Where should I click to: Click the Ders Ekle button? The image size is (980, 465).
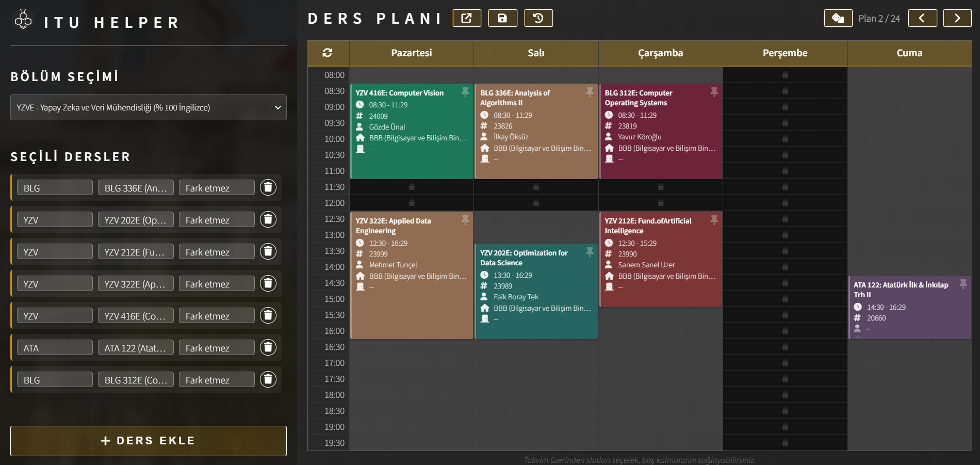click(x=149, y=441)
